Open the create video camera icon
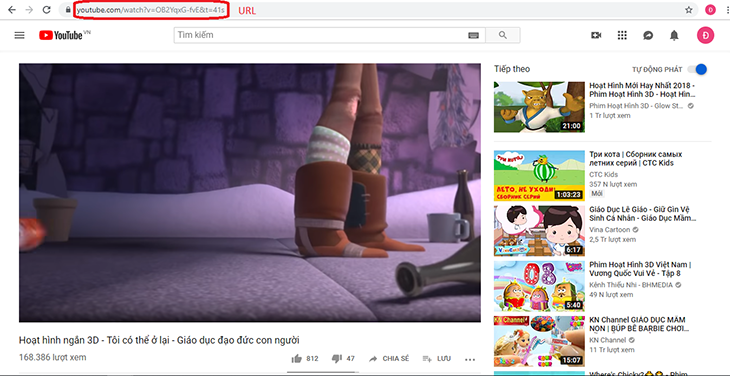 pos(596,35)
